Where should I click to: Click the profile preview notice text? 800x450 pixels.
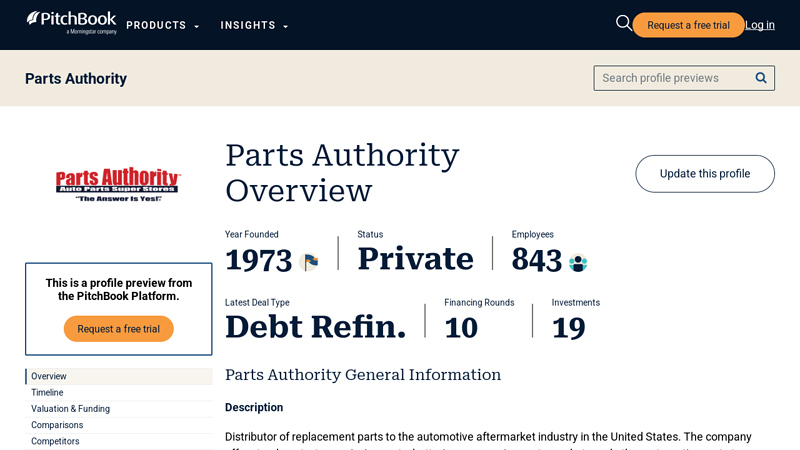tap(118, 289)
